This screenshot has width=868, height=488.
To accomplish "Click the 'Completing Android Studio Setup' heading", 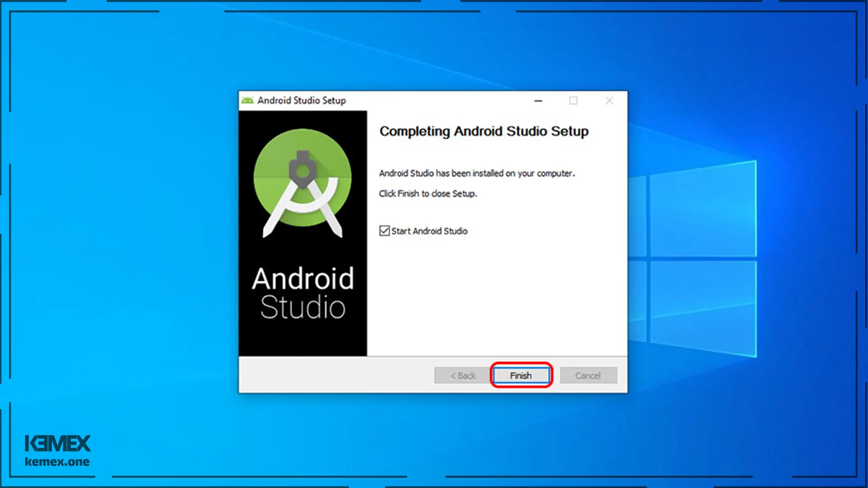I will 484,131.
